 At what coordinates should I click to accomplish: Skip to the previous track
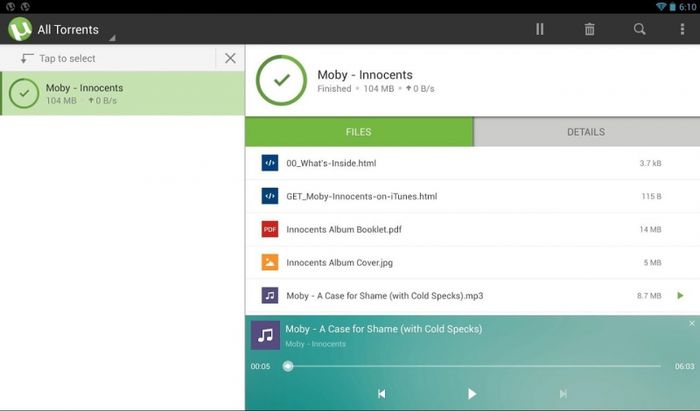[381, 394]
